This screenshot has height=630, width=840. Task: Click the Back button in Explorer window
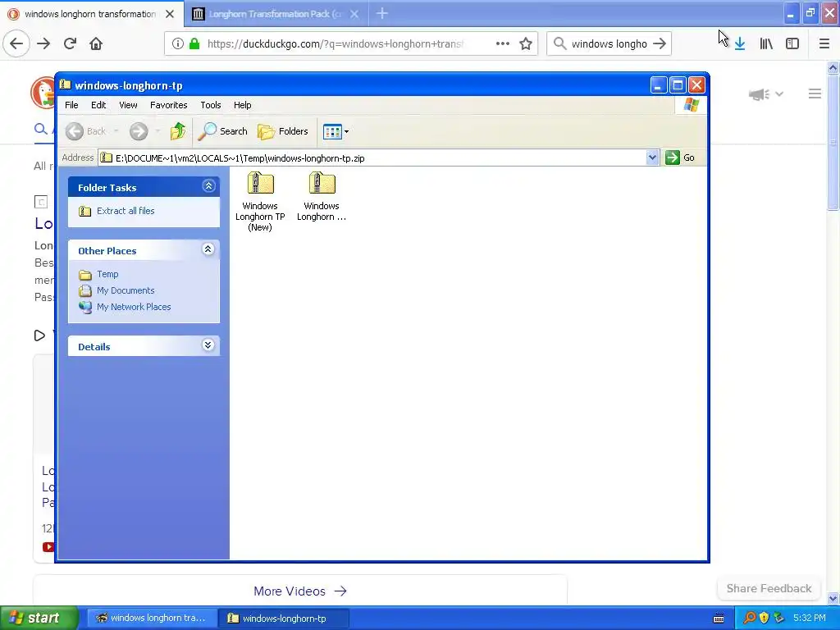pos(85,131)
